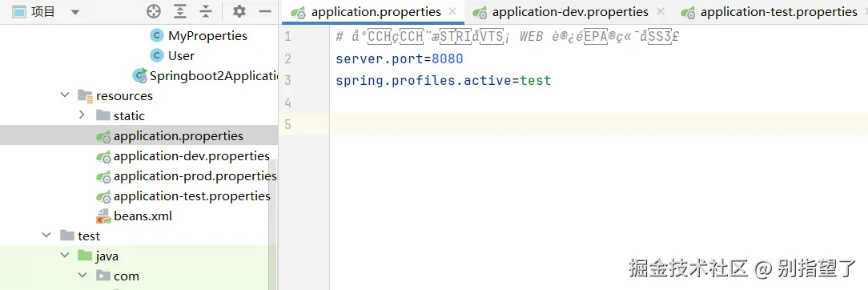The width and height of the screenshot is (868, 290).
Task: Select MyProperties in project tree
Action: coord(207,36)
